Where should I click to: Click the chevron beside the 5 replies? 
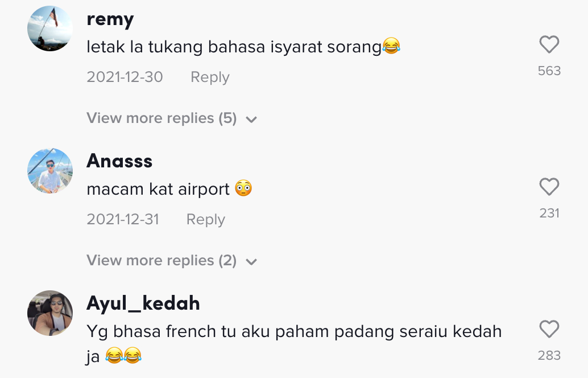[251, 120]
